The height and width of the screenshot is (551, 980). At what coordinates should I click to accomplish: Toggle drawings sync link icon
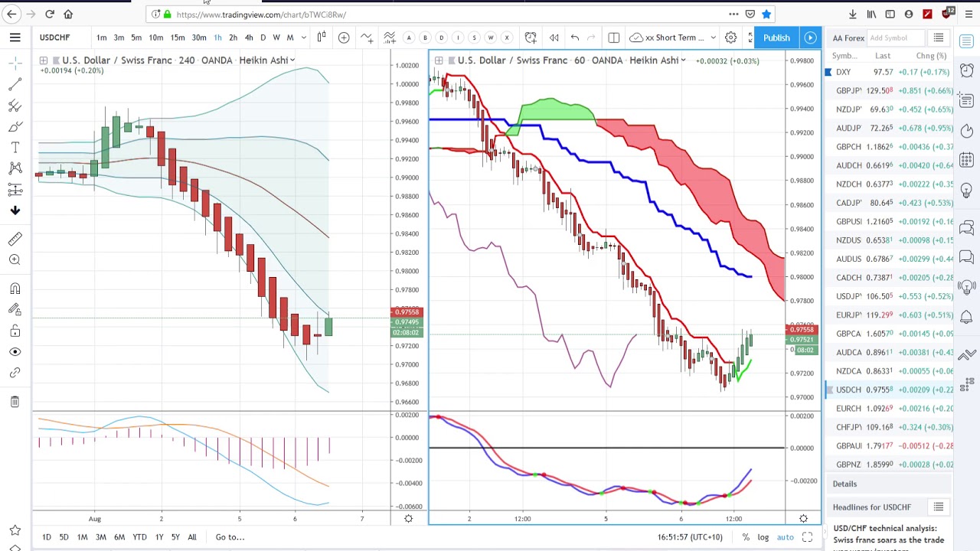point(15,372)
